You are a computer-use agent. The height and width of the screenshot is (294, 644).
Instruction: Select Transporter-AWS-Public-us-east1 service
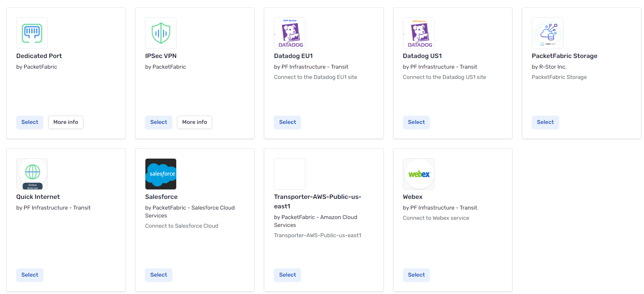point(287,275)
